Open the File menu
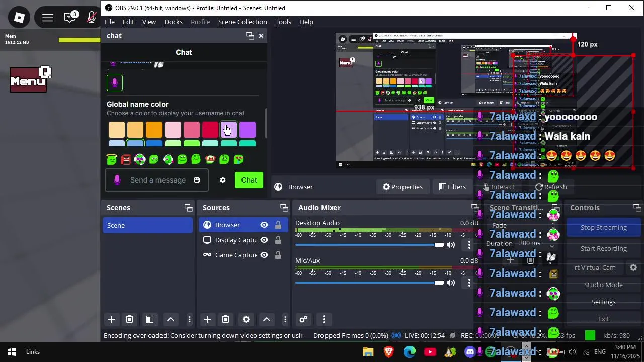The image size is (644, 362). coord(109,22)
